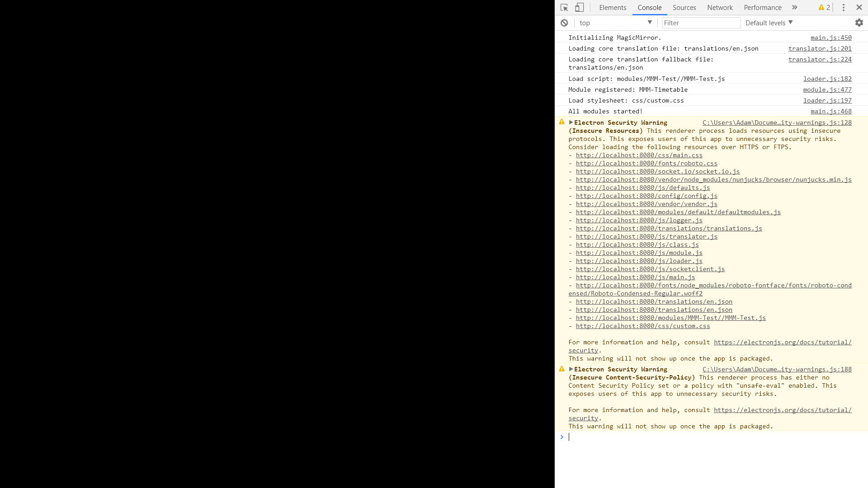Image resolution: width=868 pixels, height=488 pixels.
Task: Open DevTools three-dot customize menu
Action: coord(844,8)
